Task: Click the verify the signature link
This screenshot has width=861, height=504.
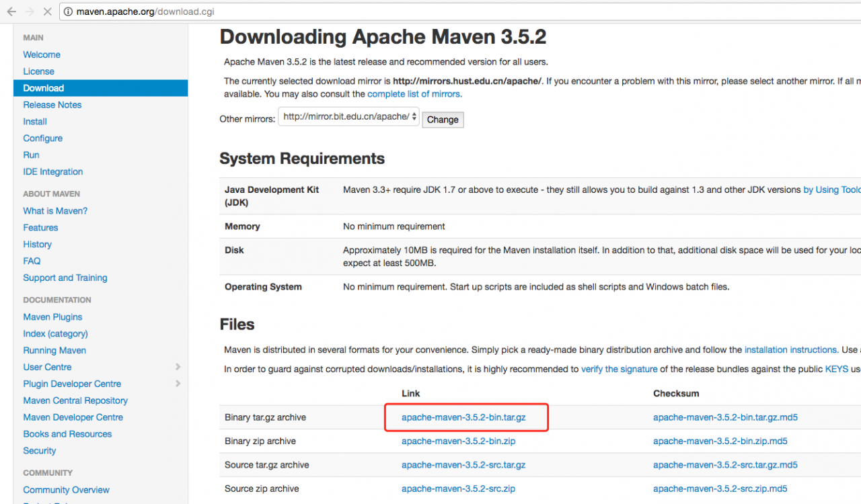Action: pos(619,369)
